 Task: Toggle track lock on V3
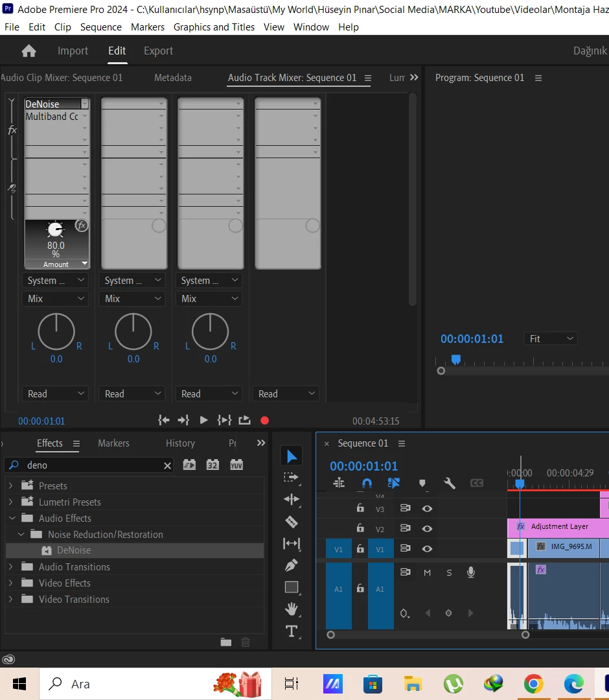[360, 508]
